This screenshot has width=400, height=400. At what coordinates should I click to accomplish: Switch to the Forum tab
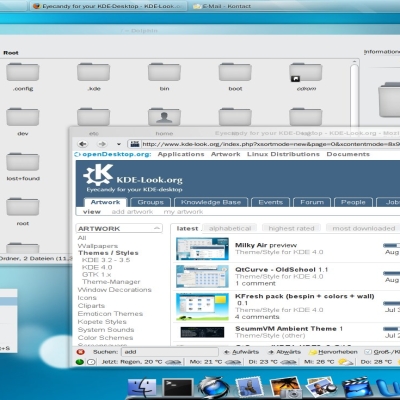point(312,202)
